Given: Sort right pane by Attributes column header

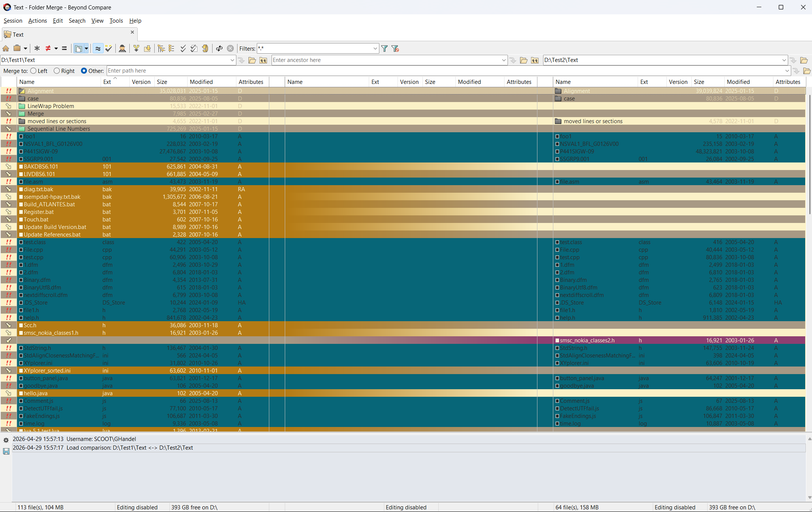Looking at the screenshot, I should pos(789,82).
